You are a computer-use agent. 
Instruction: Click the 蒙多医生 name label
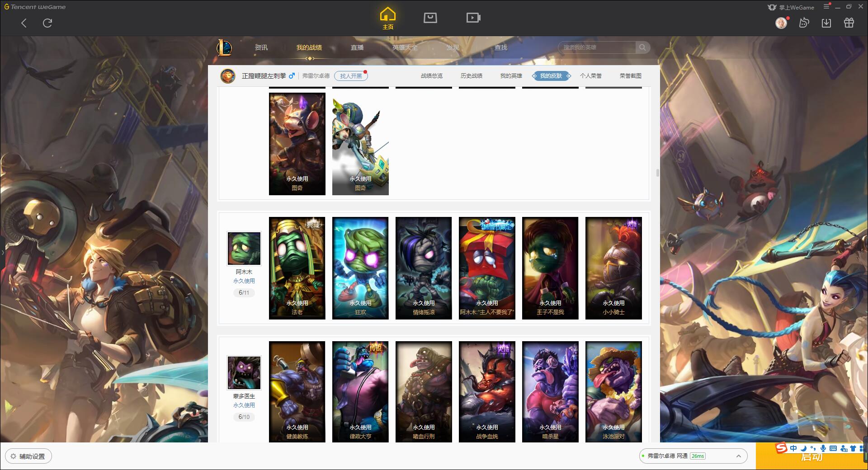coord(244,396)
